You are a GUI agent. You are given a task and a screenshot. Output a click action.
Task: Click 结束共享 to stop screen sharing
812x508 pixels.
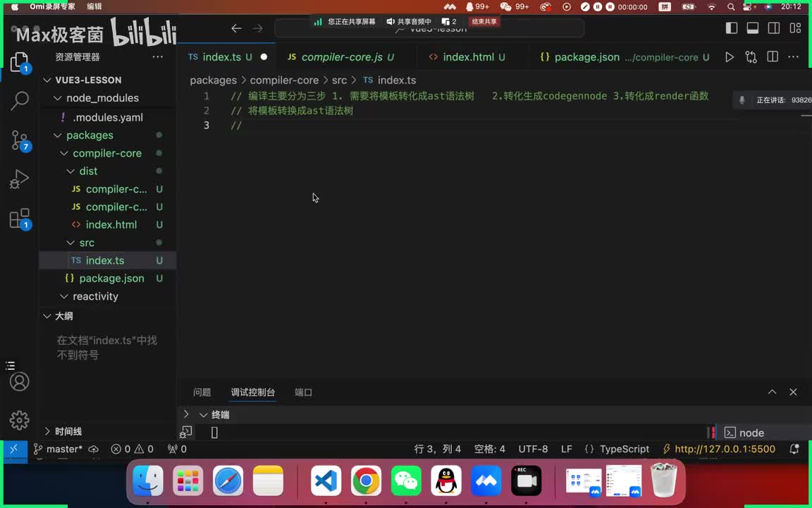[x=484, y=21]
